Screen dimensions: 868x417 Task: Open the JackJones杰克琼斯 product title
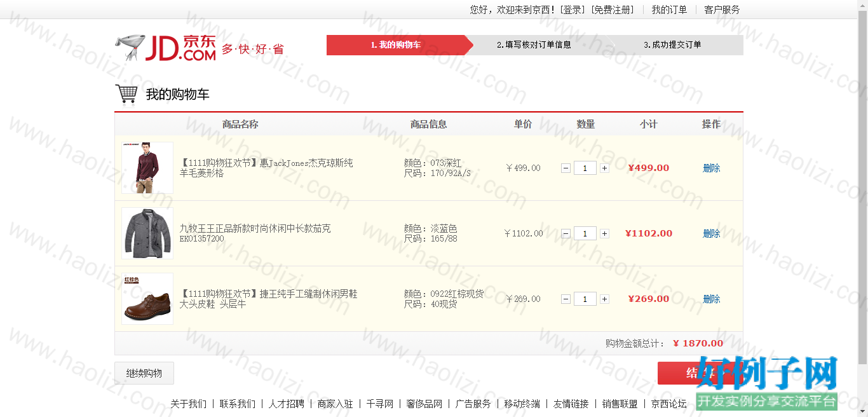click(x=266, y=168)
